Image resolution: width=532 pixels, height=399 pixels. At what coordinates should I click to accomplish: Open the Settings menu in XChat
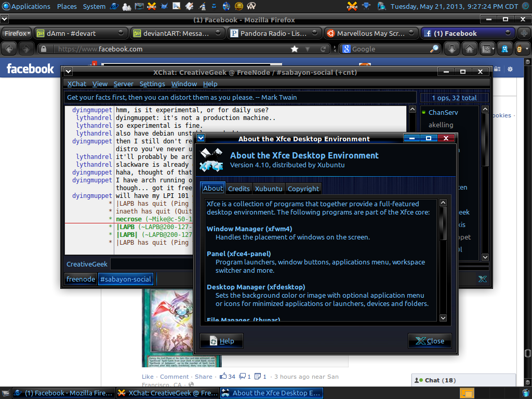tap(152, 84)
